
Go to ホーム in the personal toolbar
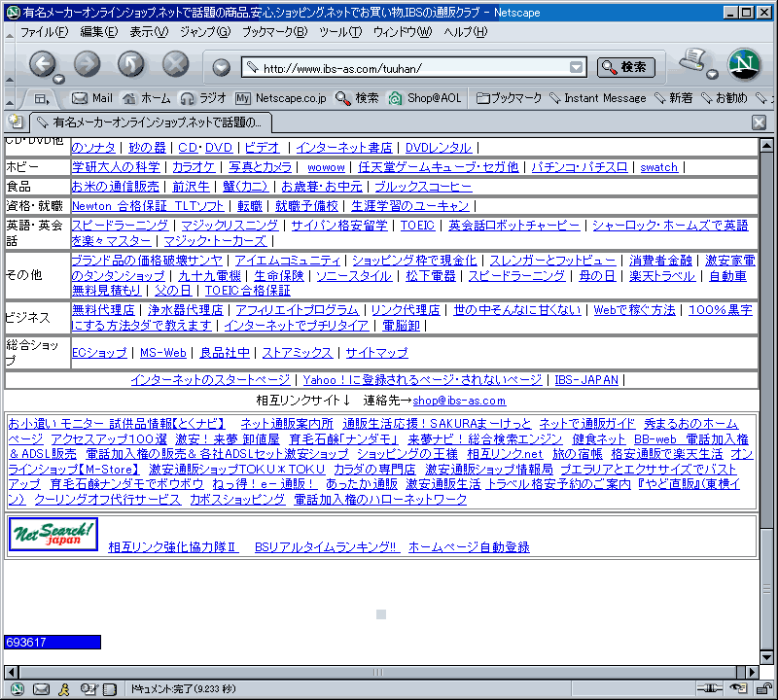click(x=147, y=98)
